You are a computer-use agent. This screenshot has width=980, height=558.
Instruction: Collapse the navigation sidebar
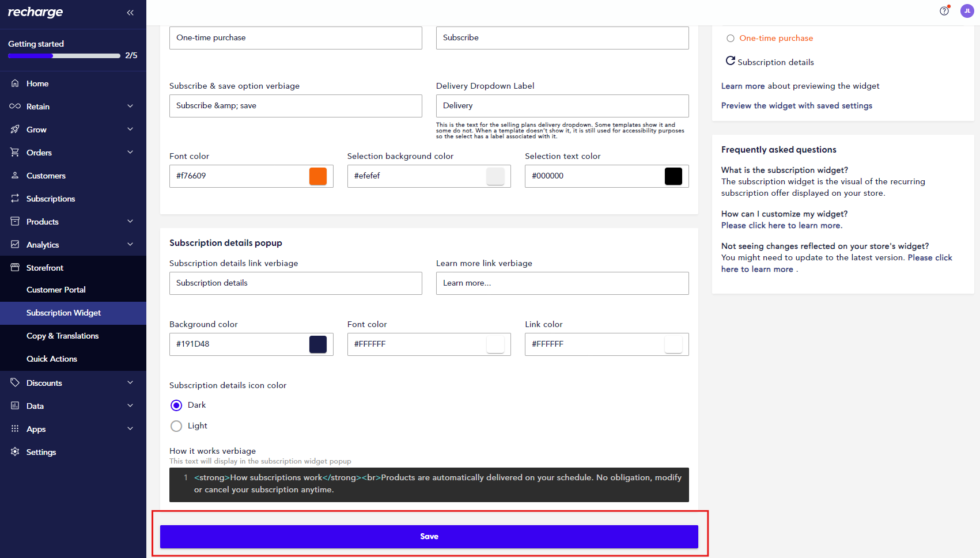(x=130, y=12)
